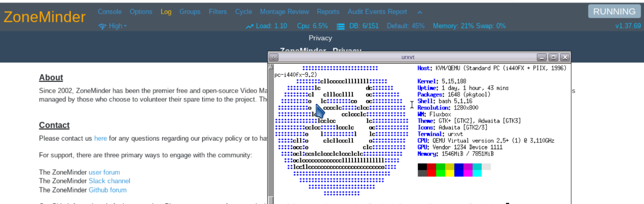Click the urxvt vertical scrollbar track
The width and height of the screenshot is (644, 204).
pos(271,133)
